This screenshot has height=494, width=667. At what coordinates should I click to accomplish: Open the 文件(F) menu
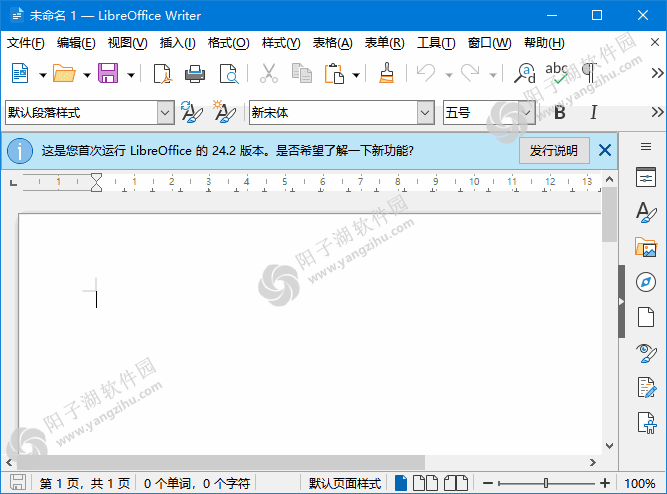pos(26,43)
